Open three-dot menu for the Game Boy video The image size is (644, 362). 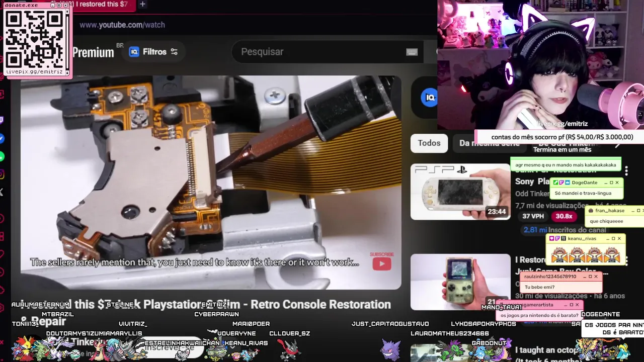626,261
